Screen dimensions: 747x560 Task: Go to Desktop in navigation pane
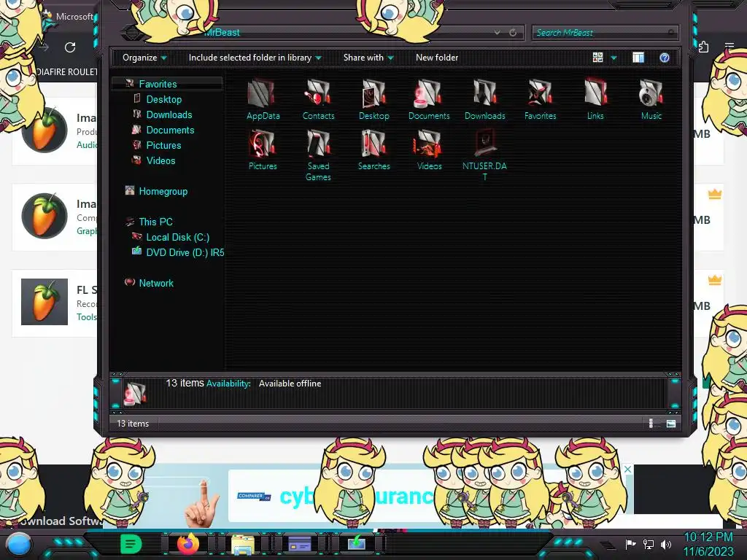[164, 99]
